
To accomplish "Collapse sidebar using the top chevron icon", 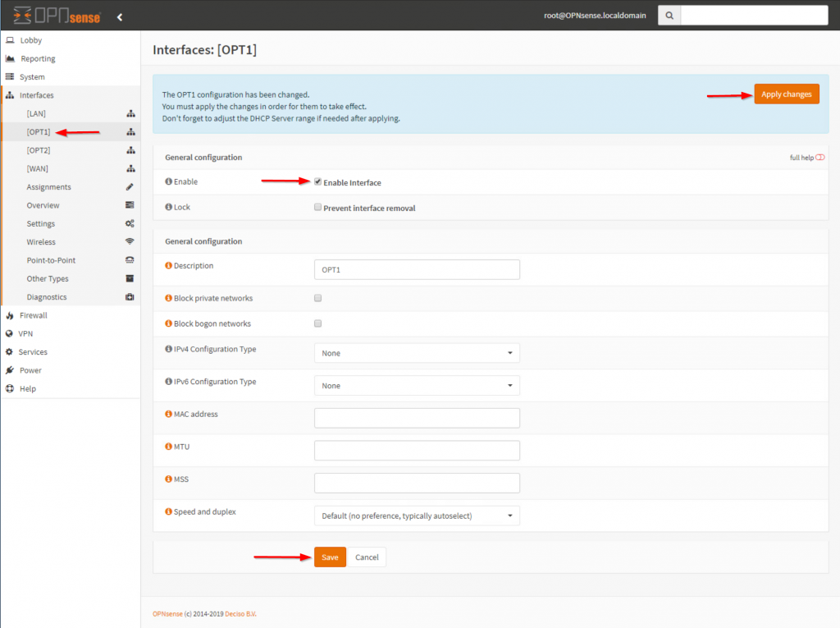I will pyautogui.click(x=120, y=16).
